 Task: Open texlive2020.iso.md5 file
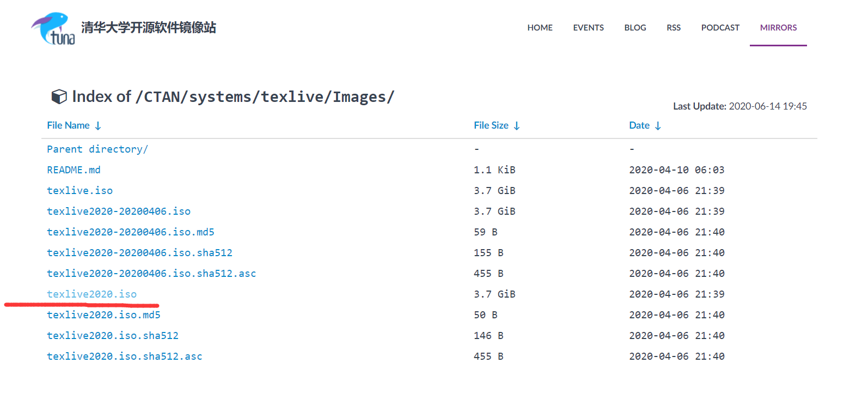(x=103, y=315)
